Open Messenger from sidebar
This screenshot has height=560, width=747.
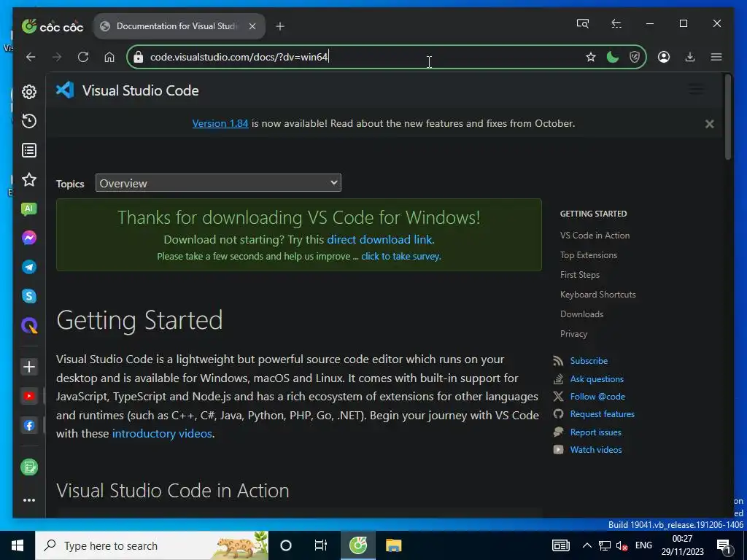coord(29,238)
